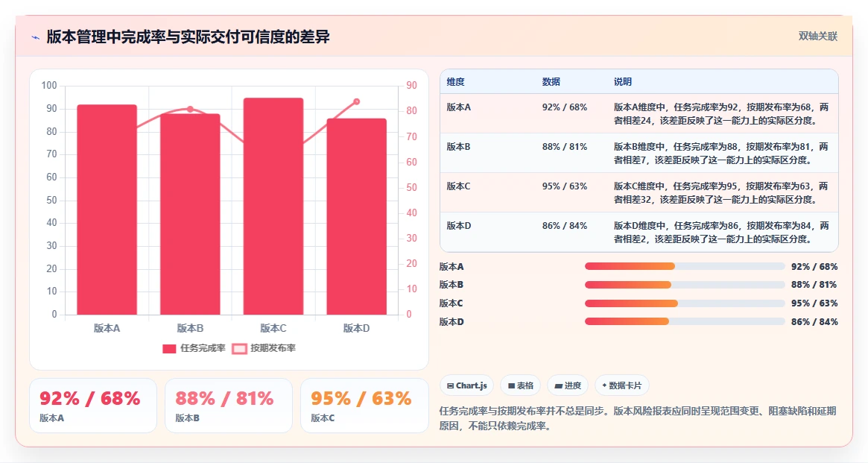Click the 86% / 84% table cell

coord(565,225)
